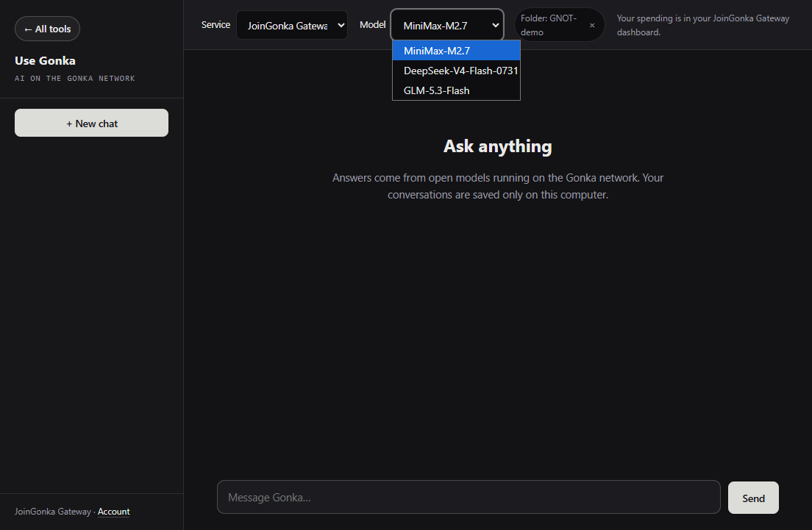
Task: Focus the Message Gonka input field
Action: point(469,498)
